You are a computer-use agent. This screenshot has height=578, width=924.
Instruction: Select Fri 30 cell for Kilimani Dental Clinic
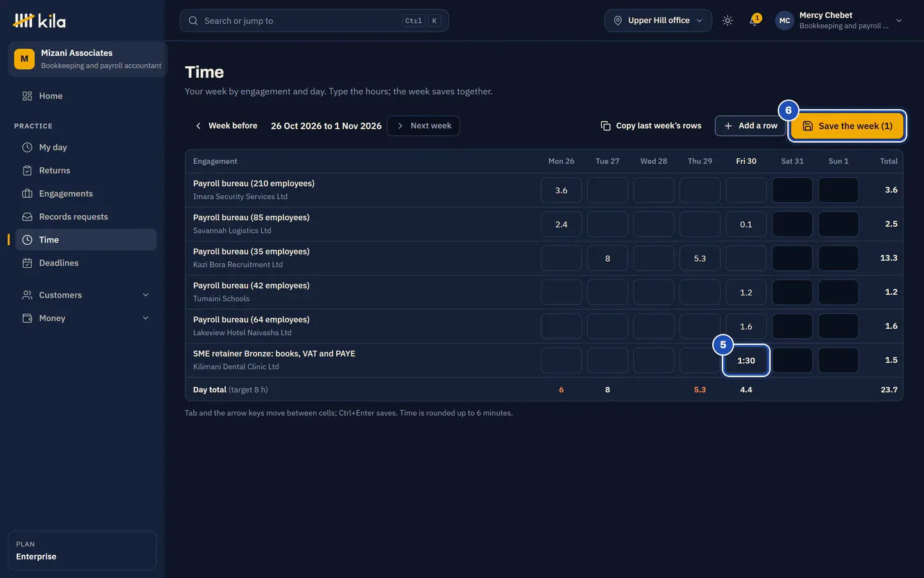tap(746, 360)
